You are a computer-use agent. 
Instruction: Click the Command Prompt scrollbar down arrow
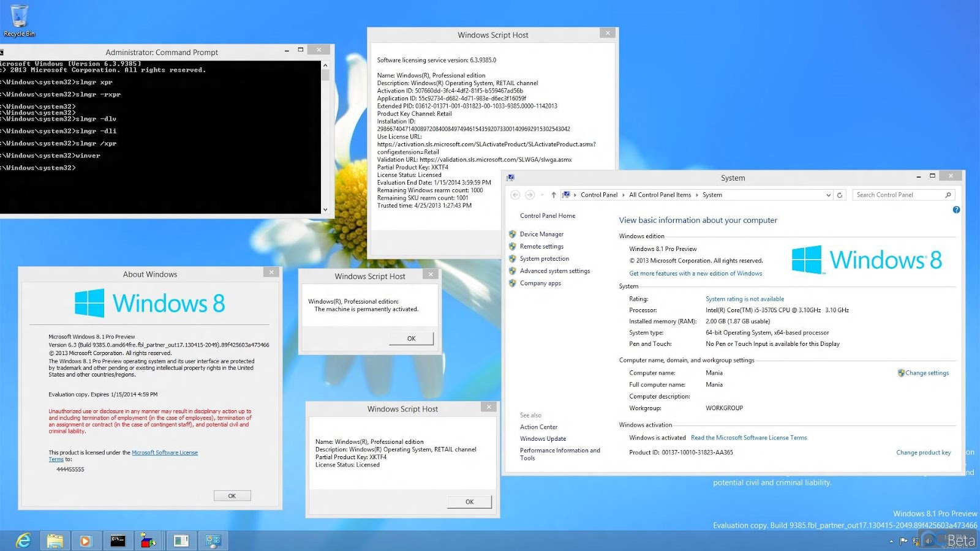(x=325, y=209)
